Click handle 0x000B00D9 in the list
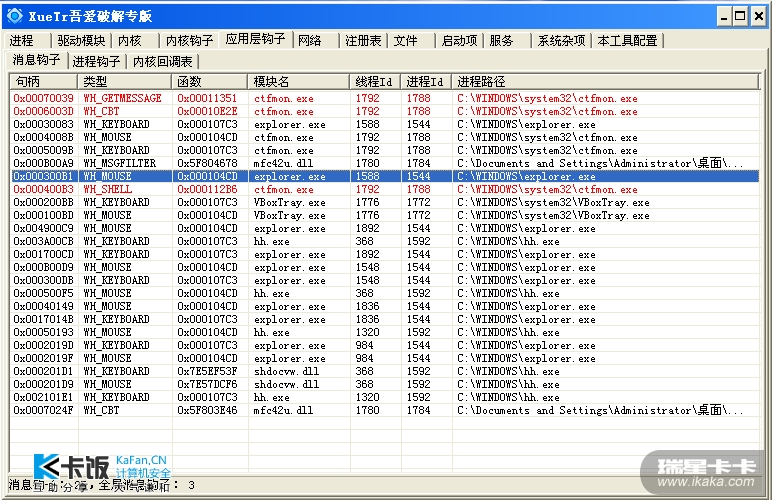 tap(43, 267)
